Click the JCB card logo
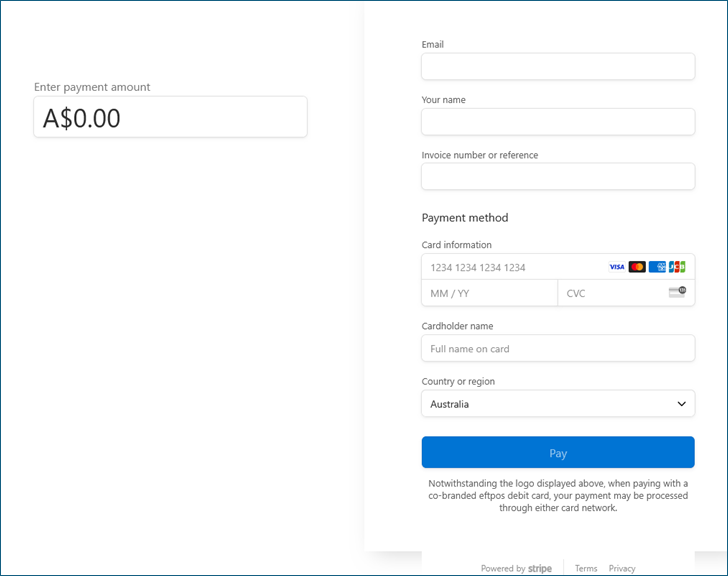The height and width of the screenshot is (576, 728). pyautogui.click(x=677, y=267)
